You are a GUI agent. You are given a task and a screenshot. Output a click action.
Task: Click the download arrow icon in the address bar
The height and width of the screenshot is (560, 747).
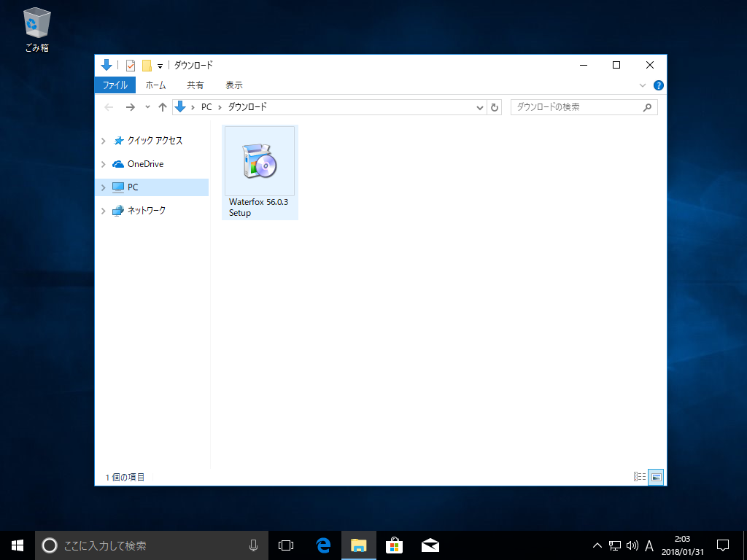(x=180, y=107)
